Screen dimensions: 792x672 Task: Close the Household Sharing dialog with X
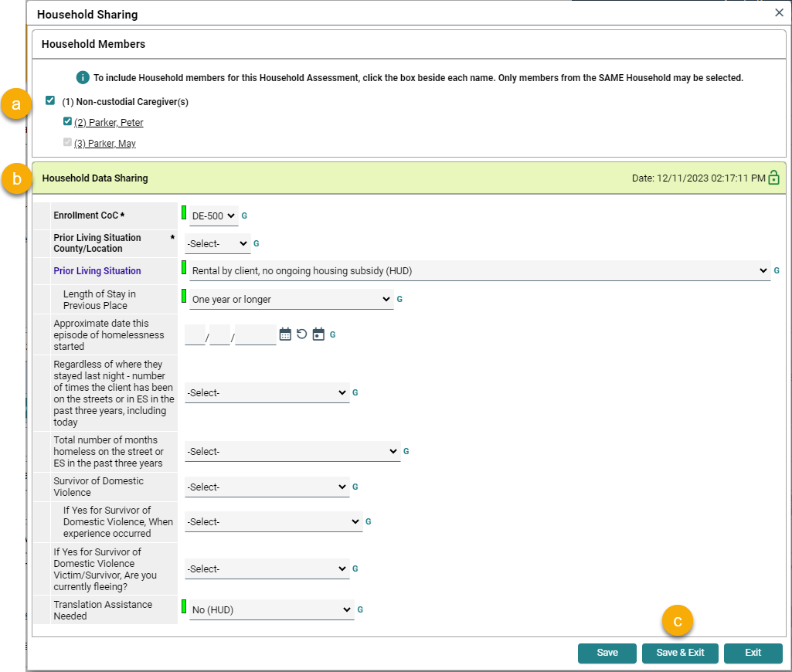click(x=779, y=12)
